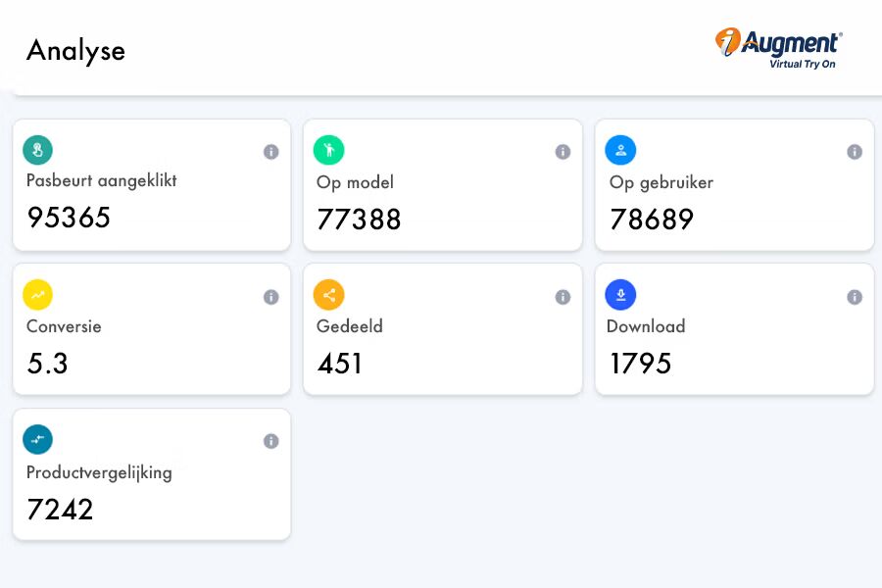The height and width of the screenshot is (588, 882).
Task: Click the Download count 1795
Action: point(641,364)
